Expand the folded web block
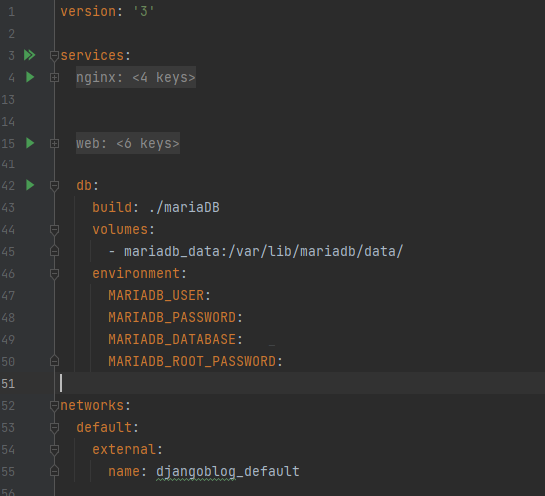 point(54,143)
